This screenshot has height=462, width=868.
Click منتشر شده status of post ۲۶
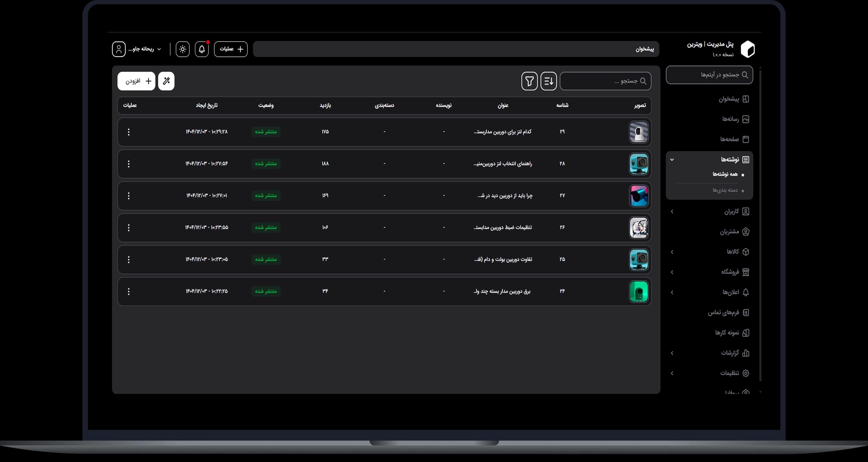[266, 227]
